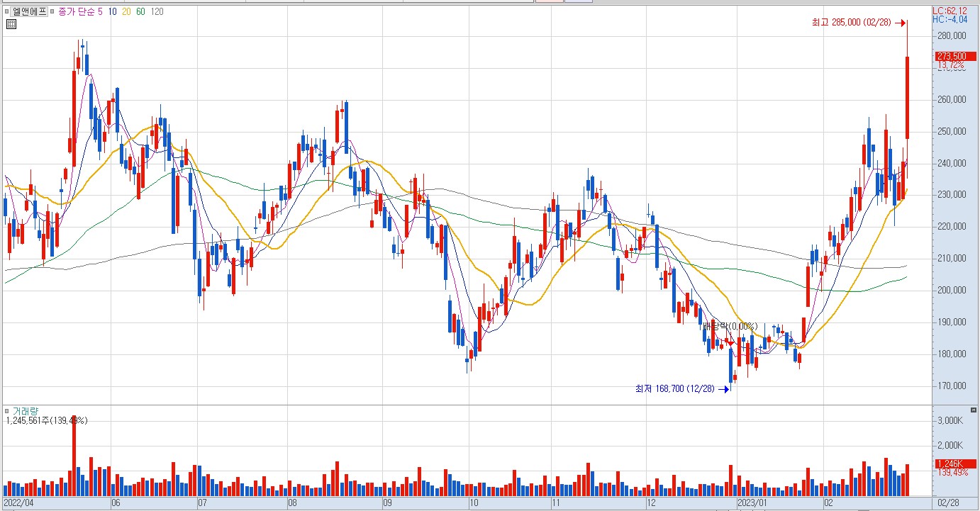980x511 pixels.
Task: Toggle the small square marker before 종가 단순
Action: tap(54, 11)
